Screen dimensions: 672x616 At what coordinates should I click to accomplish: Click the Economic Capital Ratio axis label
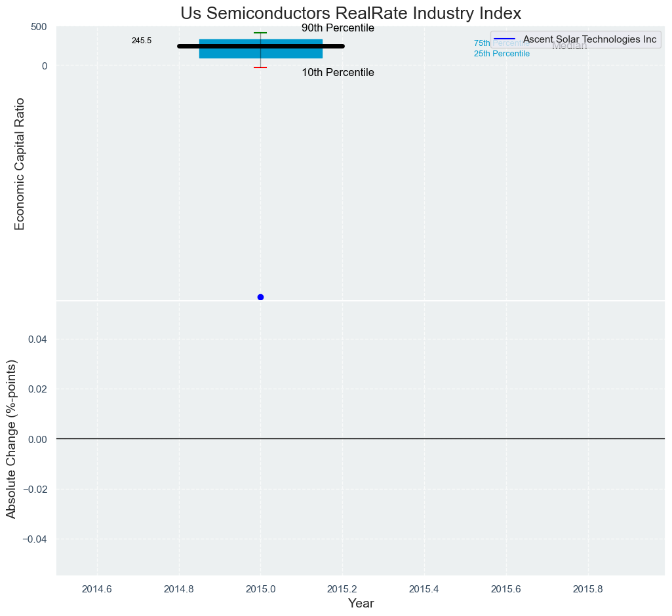click(x=20, y=164)
